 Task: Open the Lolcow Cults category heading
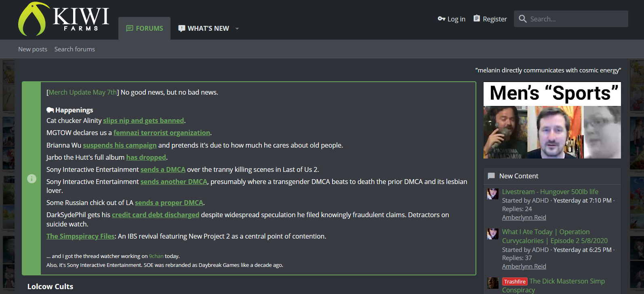pos(51,286)
